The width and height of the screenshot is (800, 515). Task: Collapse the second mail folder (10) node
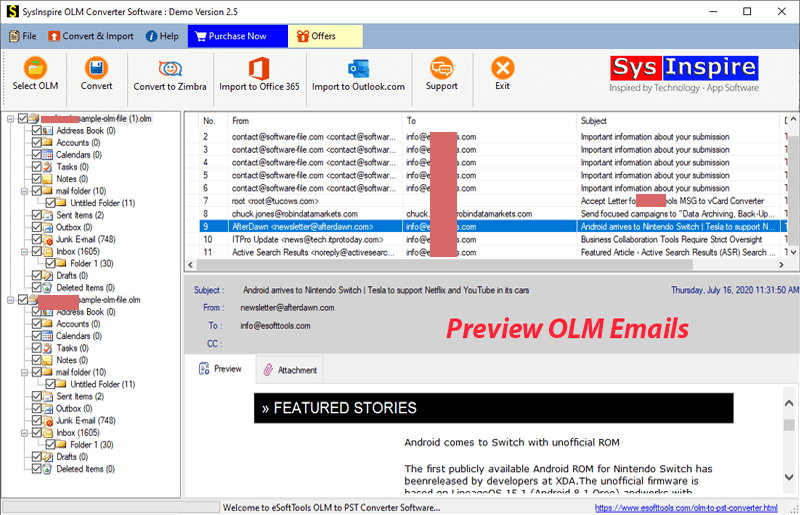(x=24, y=373)
